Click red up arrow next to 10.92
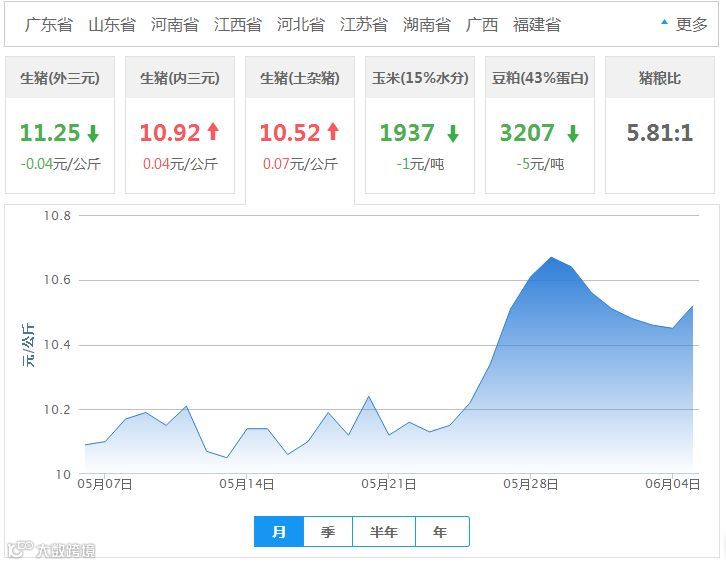Screen dimensions: 726x565 [213, 132]
